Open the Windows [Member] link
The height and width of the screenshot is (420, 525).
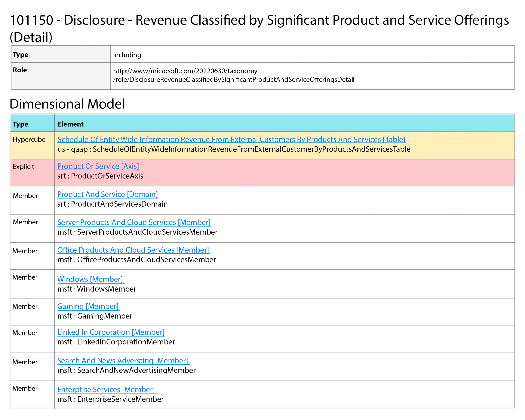[91, 279]
